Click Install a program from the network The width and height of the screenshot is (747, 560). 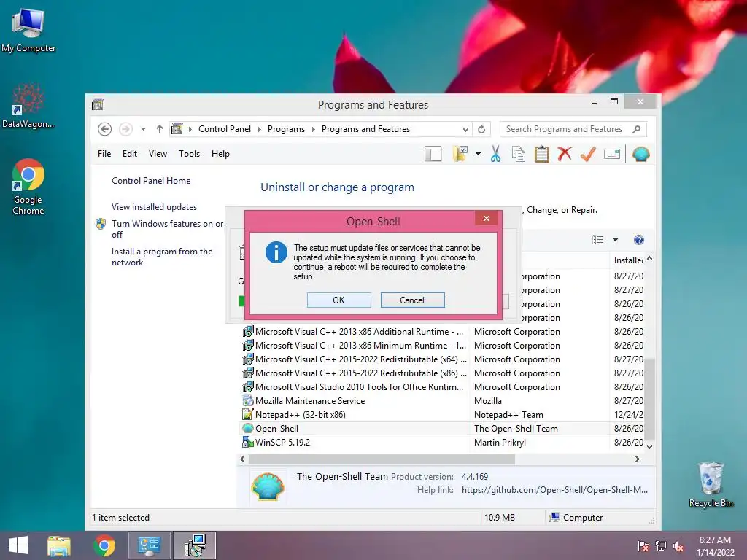coord(162,257)
